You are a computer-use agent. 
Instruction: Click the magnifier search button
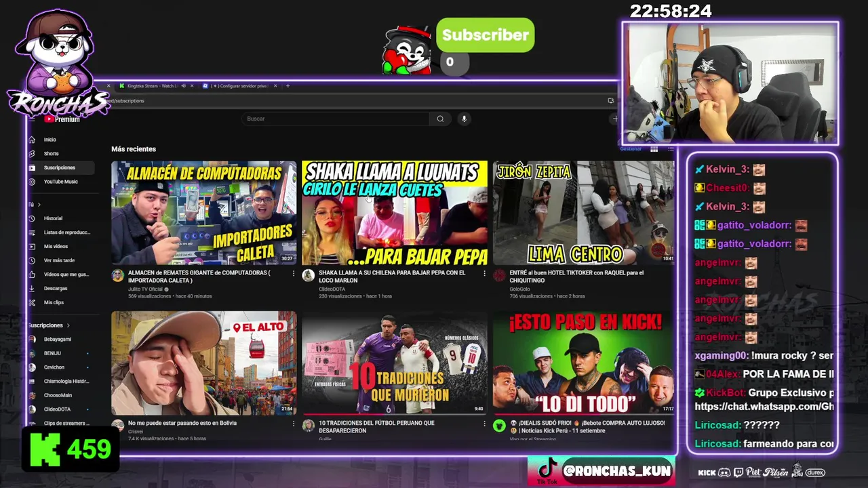440,119
